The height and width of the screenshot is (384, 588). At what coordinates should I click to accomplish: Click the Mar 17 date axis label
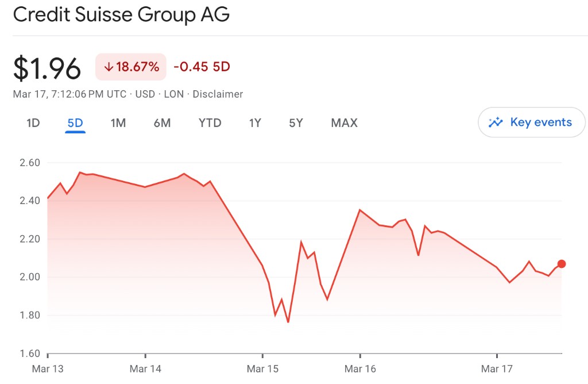pyautogui.click(x=497, y=368)
